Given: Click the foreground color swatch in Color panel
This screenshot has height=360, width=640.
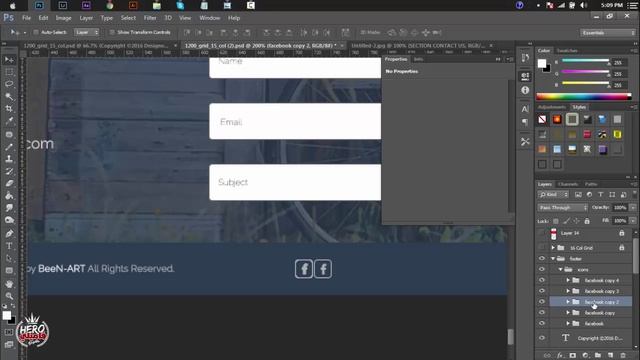Looking at the screenshot, I should (542, 63).
